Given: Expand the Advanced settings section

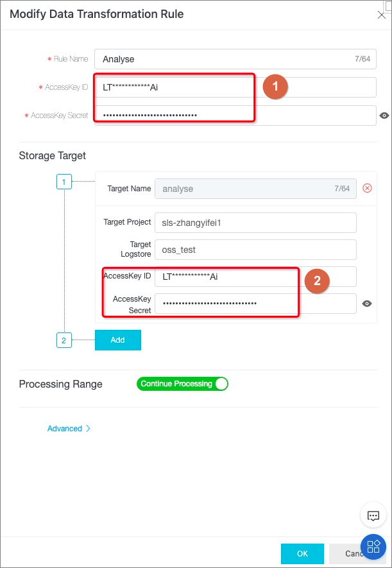Looking at the screenshot, I should [x=69, y=429].
